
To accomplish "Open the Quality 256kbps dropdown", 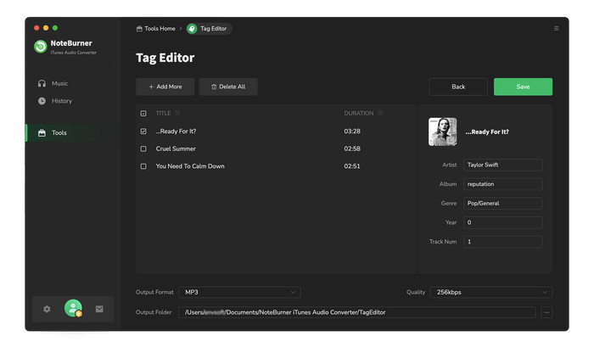I will [x=491, y=292].
